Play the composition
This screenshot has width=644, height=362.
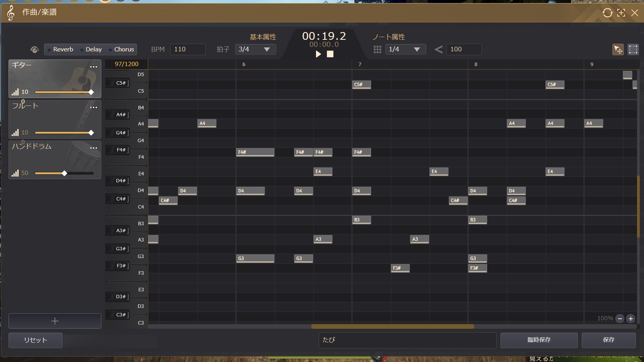pos(318,54)
